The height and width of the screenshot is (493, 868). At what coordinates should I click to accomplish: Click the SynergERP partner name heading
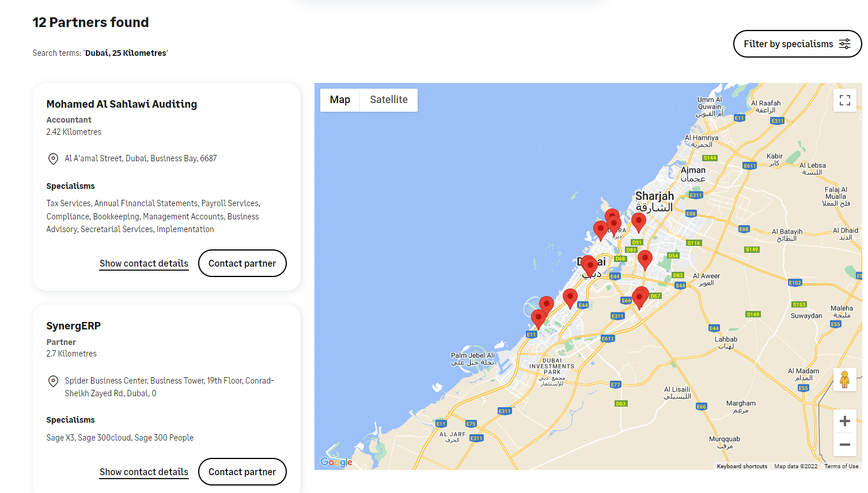coord(73,326)
